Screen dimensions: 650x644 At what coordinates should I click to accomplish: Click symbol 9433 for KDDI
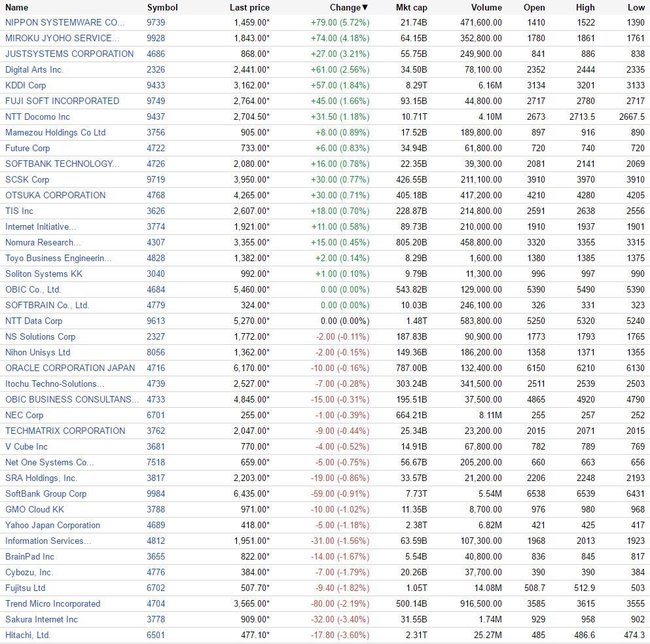click(x=156, y=85)
